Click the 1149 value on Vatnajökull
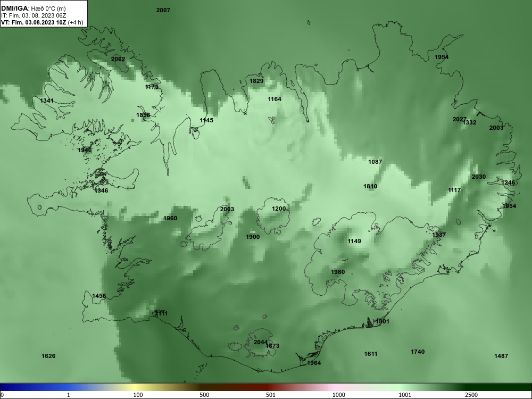Viewport: 532px width, 399px height. (x=354, y=241)
